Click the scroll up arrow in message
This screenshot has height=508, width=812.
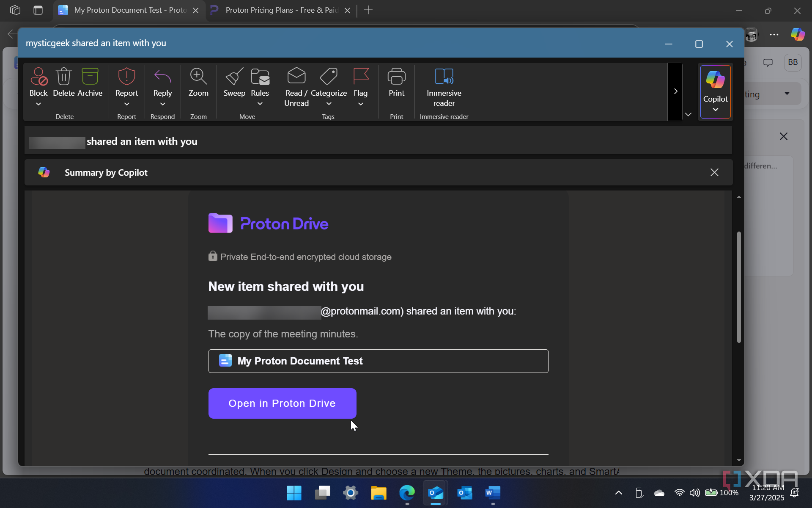739,197
